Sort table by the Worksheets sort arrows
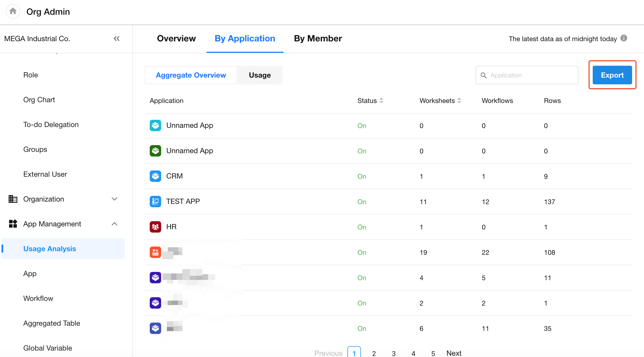This screenshot has height=357, width=644. coord(459,101)
